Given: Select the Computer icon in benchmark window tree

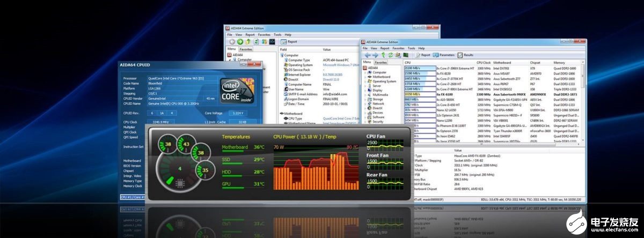Looking at the screenshot, I should [x=370, y=72].
